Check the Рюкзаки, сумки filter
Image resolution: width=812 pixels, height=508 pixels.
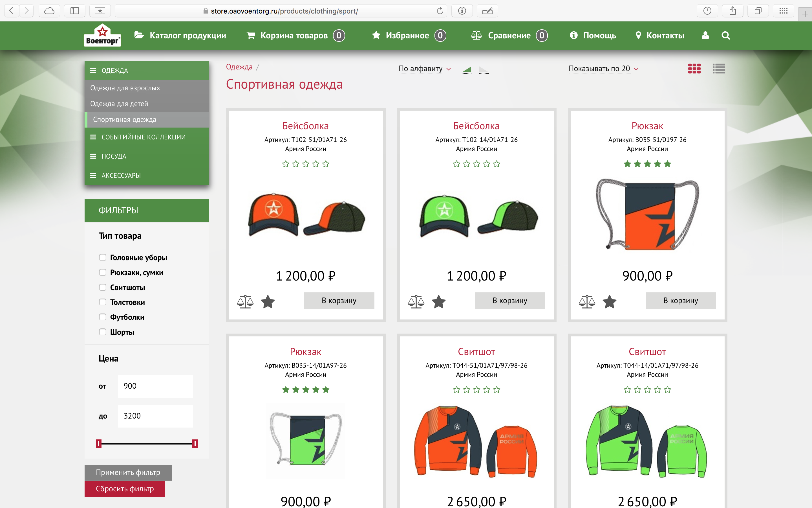click(x=103, y=272)
